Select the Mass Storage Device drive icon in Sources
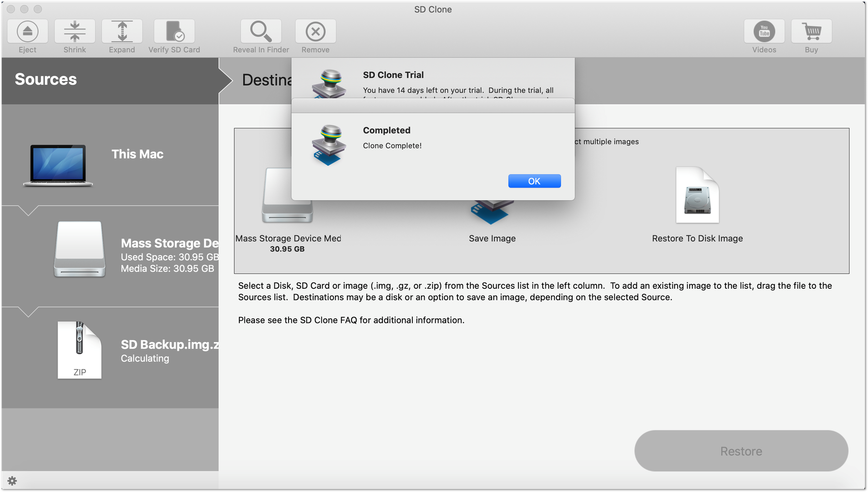The height and width of the screenshot is (492, 868). [80, 249]
